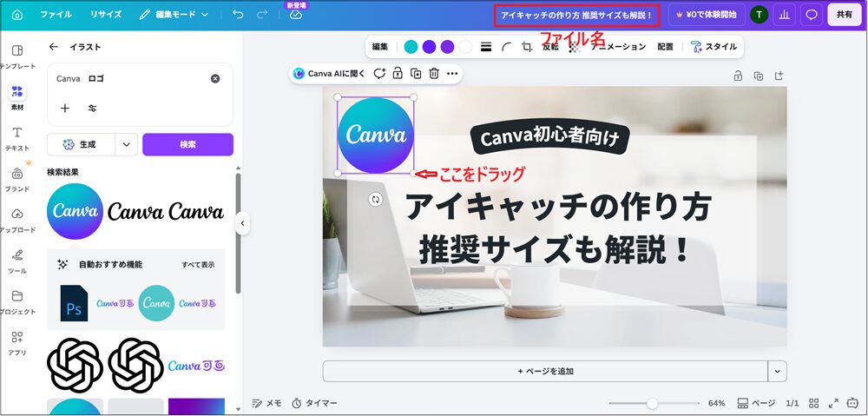Duplicate the selected element
Screen dimensions: 868x416
tap(416, 73)
